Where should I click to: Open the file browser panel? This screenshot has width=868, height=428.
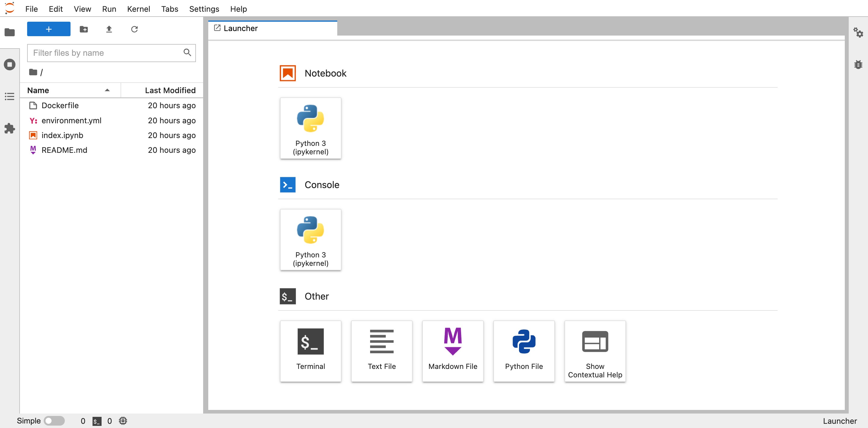click(x=10, y=32)
